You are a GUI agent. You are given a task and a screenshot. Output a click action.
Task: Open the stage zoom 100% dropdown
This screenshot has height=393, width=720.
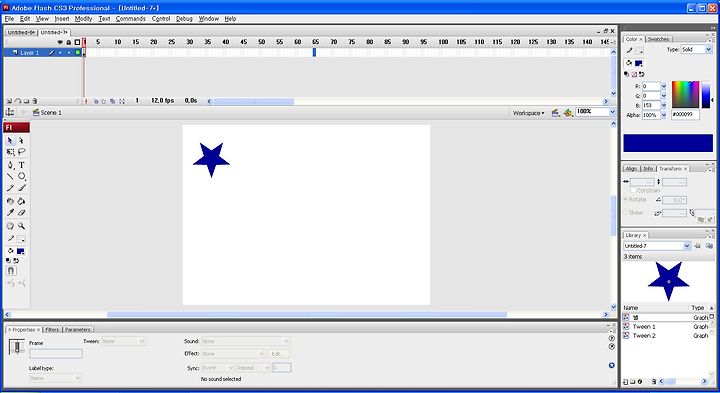coord(612,112)
